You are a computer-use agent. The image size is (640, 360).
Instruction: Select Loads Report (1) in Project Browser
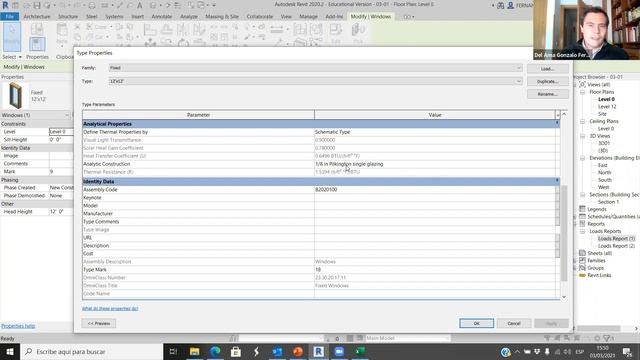click(616, 239)
